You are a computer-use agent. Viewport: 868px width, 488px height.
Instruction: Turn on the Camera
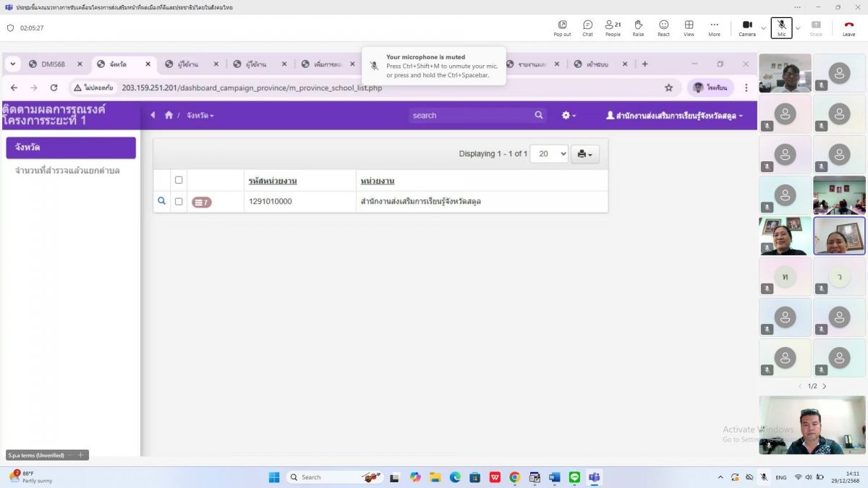point(746,27)
